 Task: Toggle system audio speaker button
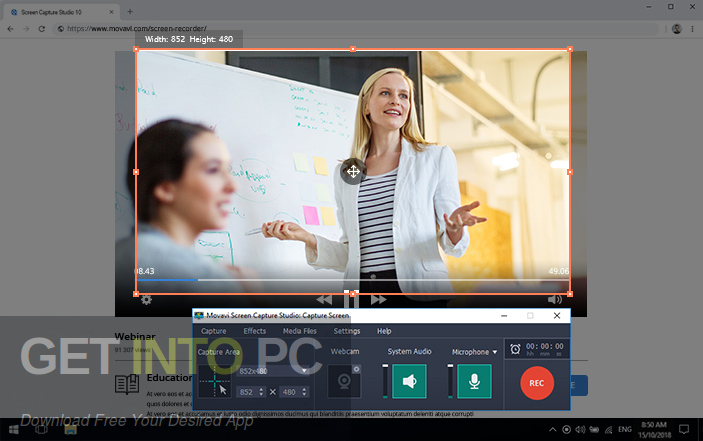[x=409, y=381]
